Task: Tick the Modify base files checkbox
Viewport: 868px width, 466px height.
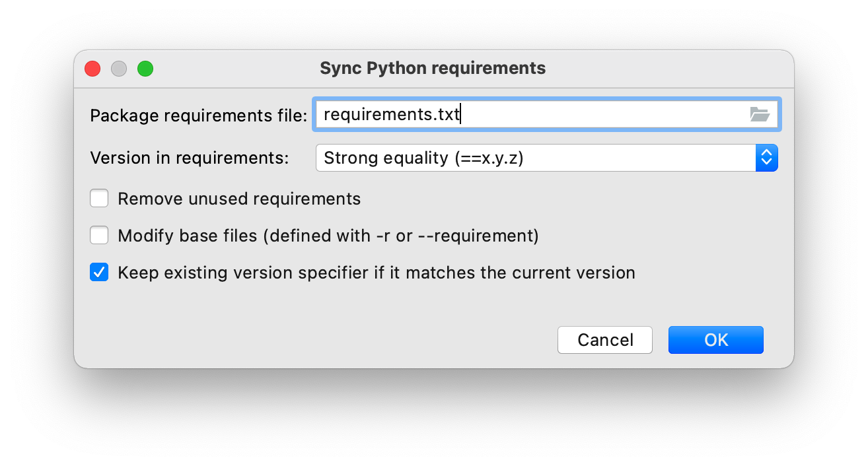Action: tap(99, 236)
